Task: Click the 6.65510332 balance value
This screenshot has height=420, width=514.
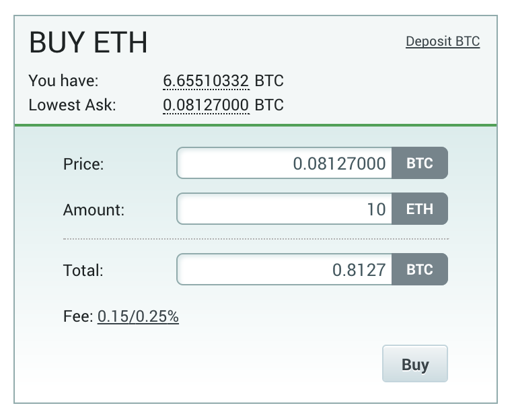Action: point(206,81)
